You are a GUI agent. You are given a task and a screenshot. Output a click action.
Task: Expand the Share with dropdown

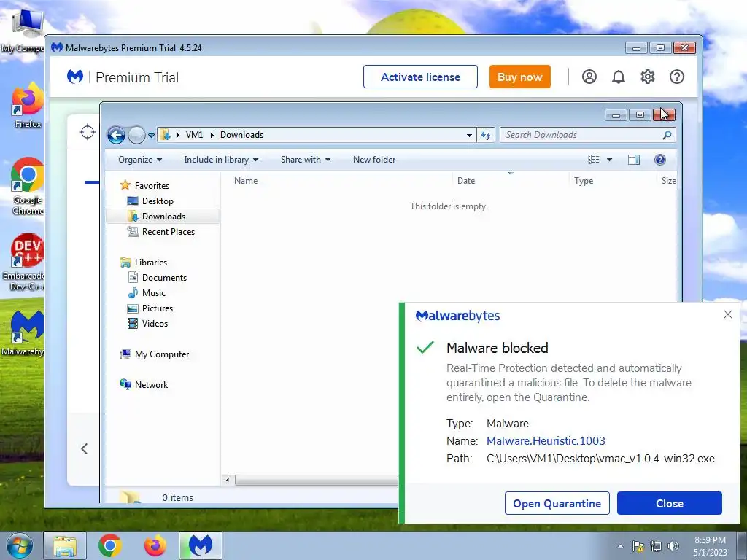tap(306, 160)
